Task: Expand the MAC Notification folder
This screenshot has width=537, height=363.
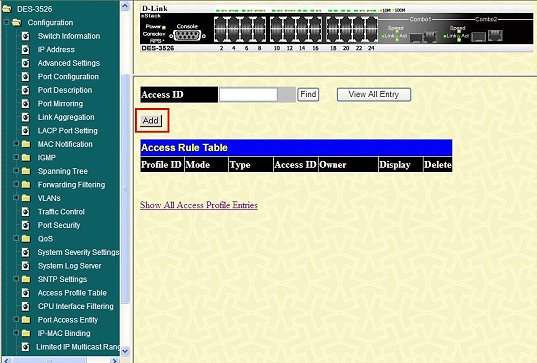Action: click(15, 143)
